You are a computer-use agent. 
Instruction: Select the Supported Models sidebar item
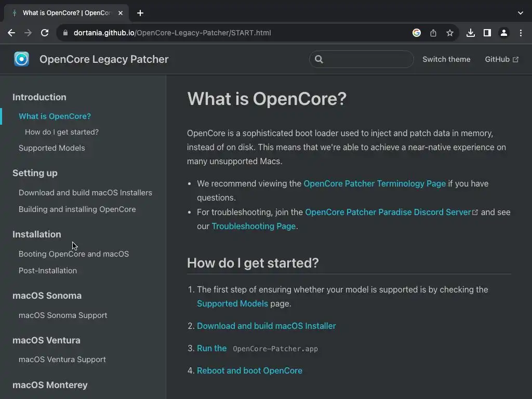(x=52, y=148)
